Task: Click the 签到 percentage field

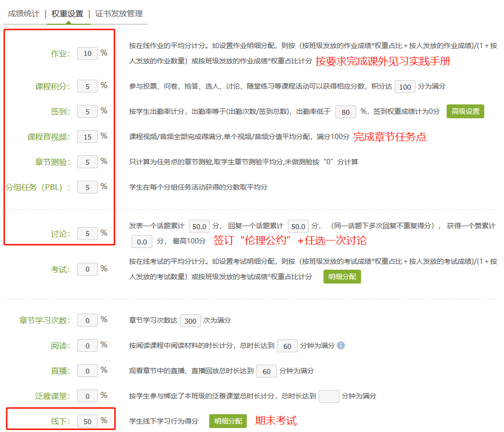Action: [x=87, y=111]
